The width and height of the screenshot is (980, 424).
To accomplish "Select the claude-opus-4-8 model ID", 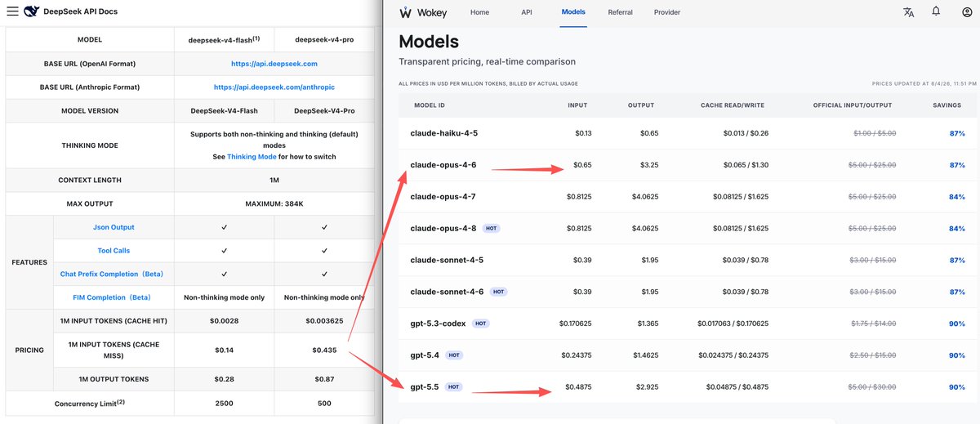I will (443, 229).
